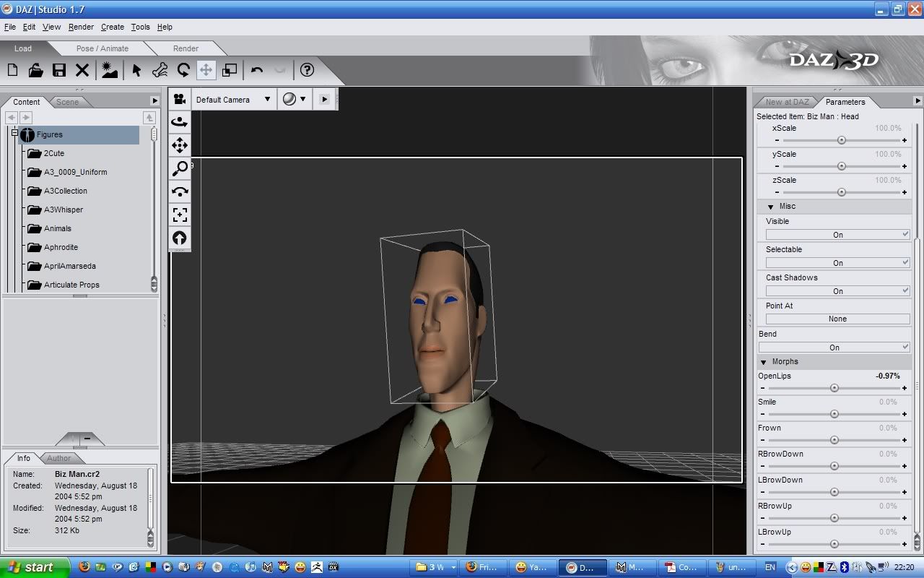
Task: Select the bone pose tool
Action: click(160, 70)
